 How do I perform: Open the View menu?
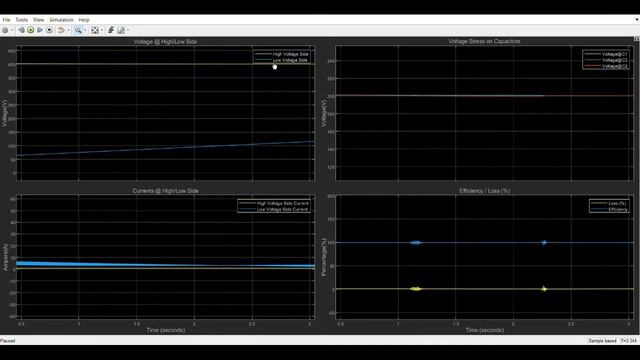(x=38, y=20)
